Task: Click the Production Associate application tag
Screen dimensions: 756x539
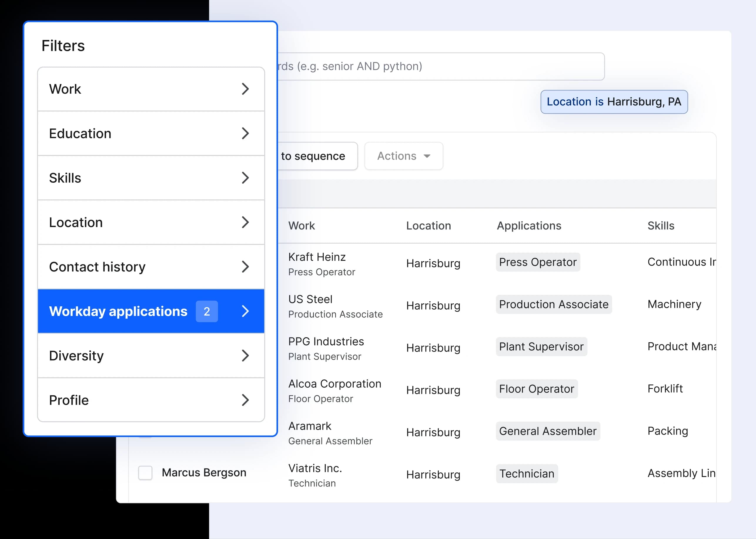Action: 553,304
